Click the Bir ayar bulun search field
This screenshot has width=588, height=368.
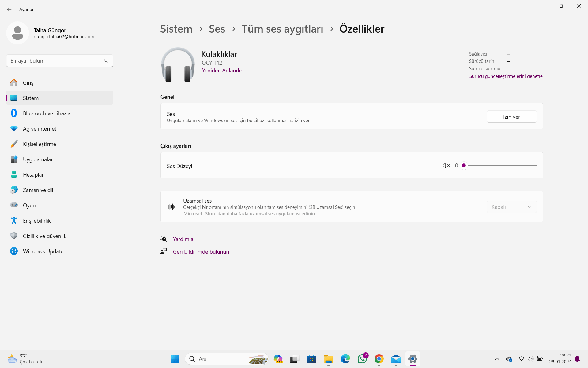pos(55,61)
